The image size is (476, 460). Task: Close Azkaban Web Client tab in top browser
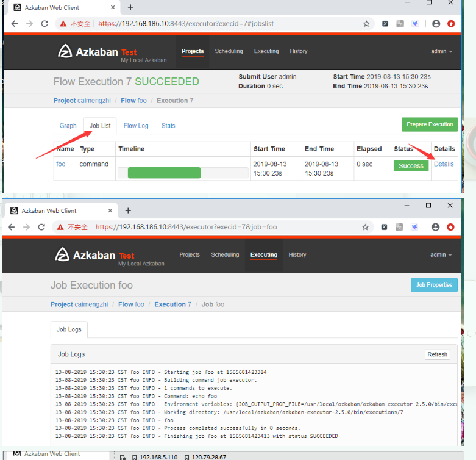tap(113, 7)
